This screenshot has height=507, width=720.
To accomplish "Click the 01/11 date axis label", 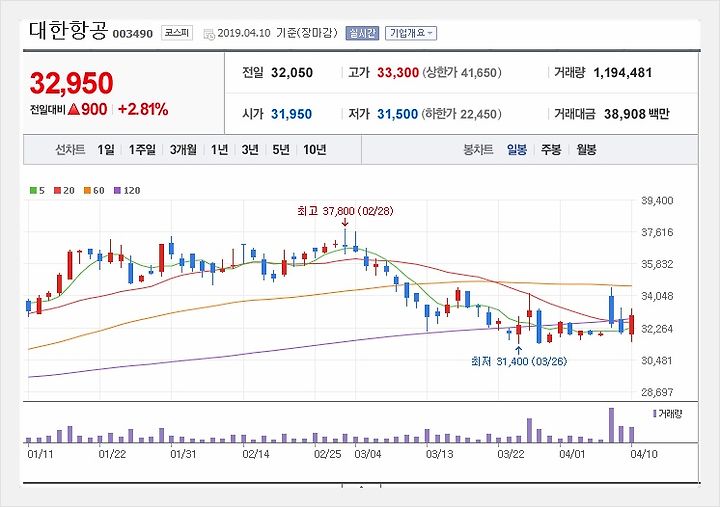I will pos(40,454).
